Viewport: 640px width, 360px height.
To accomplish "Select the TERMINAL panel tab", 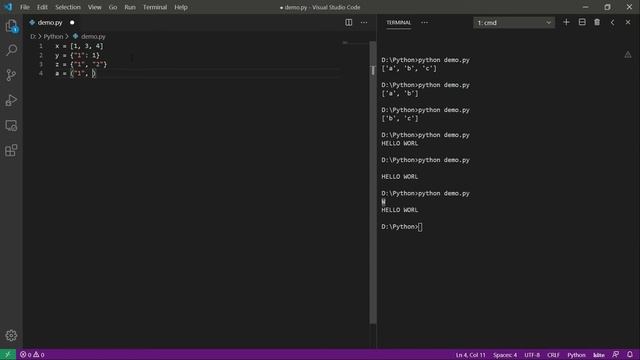I will (399, 22).
